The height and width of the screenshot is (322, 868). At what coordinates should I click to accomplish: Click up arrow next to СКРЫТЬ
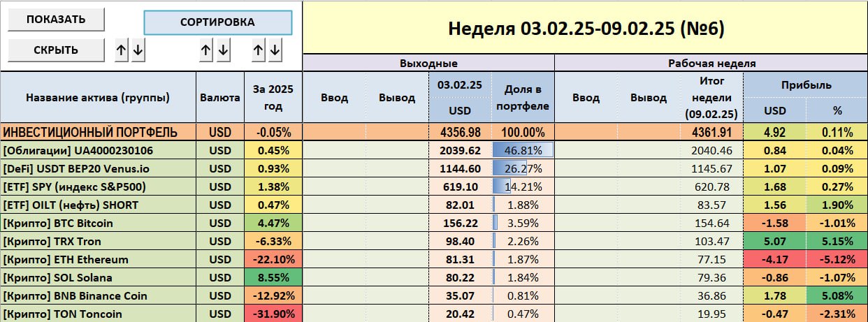[122, 50]
